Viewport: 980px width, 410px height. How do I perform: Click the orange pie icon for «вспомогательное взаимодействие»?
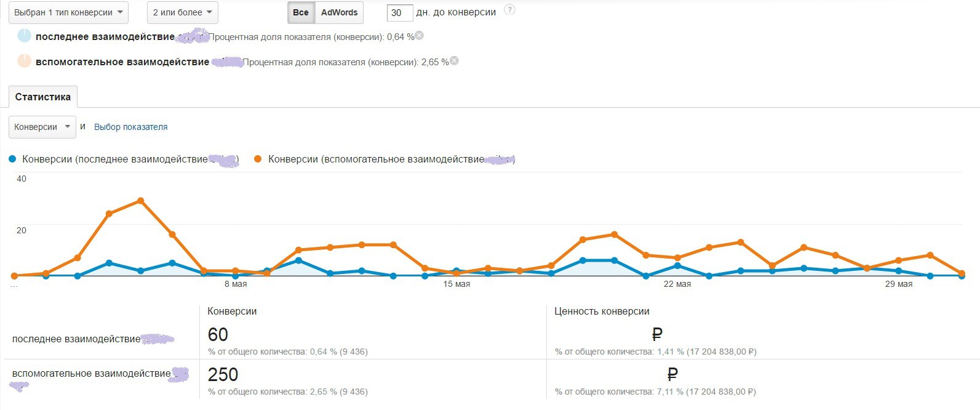point(24,61)
